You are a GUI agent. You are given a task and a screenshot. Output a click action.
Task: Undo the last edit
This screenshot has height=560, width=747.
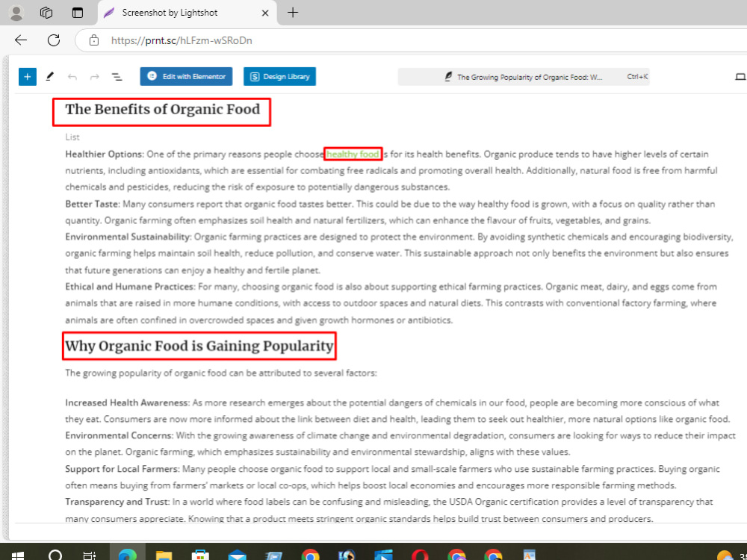[x=72, y=77]
